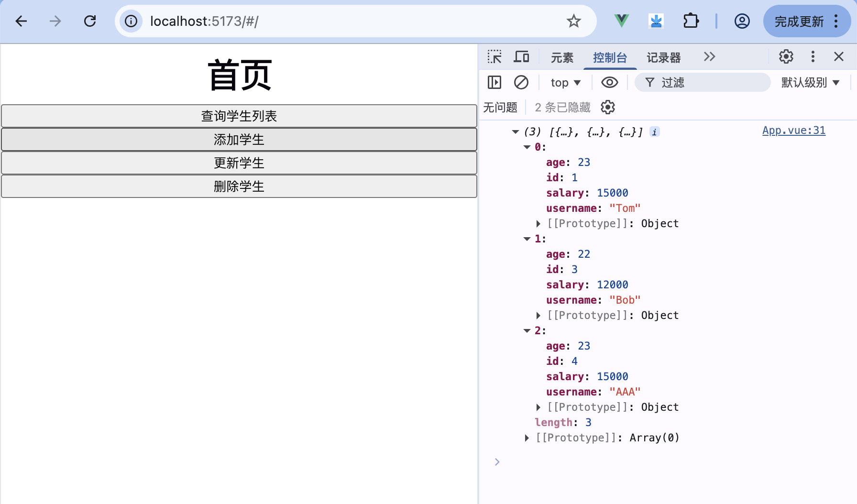
Task: Click the 无问题 issues label
Action: point(500,107)
